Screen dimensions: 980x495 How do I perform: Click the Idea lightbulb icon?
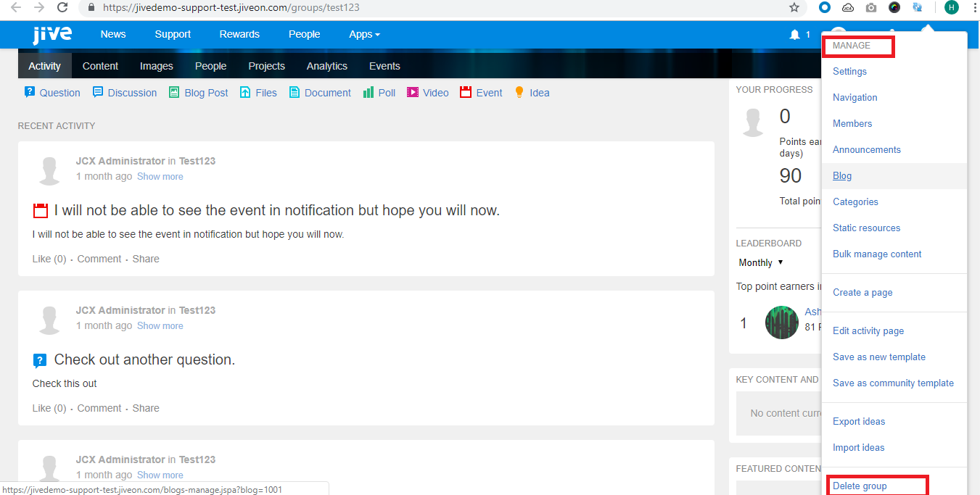click(x=519, y=92)
